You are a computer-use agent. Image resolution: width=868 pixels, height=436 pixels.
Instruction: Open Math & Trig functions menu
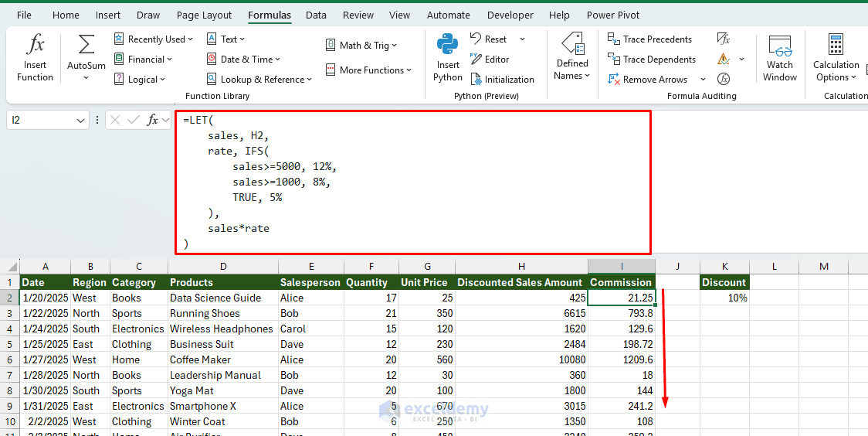pyautogui.click(x=361, y=46)
